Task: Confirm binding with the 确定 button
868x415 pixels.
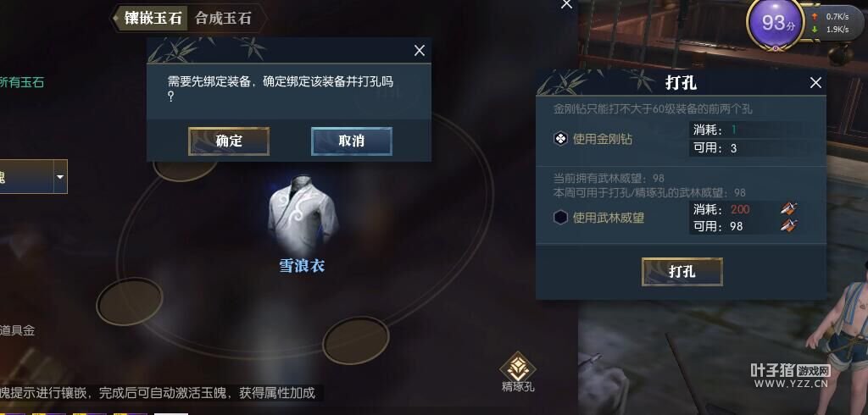Action: (229, 141)
